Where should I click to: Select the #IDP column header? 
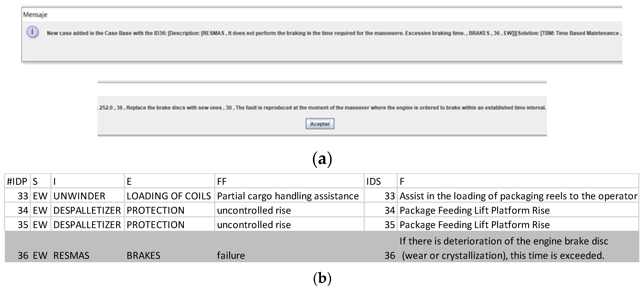click(x=17, y=181)
